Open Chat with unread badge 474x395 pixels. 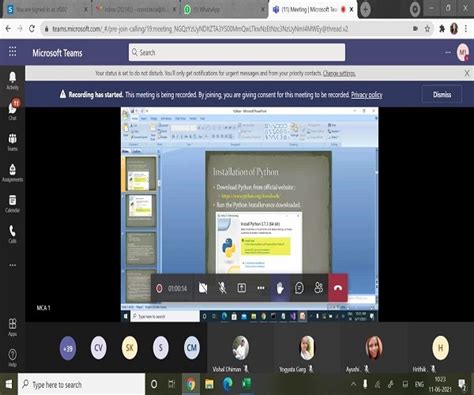click(12, 110)
